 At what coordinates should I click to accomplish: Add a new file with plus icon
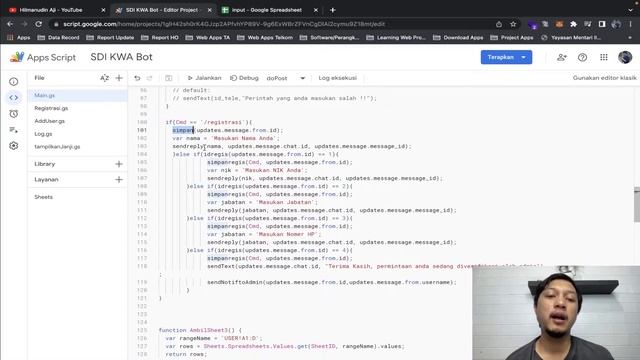click(119, 78)
